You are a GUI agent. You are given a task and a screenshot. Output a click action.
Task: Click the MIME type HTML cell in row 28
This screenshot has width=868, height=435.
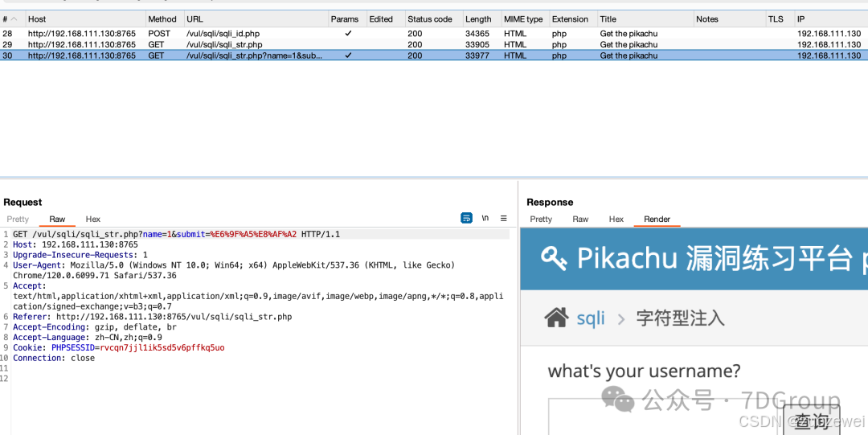point(515,33)
